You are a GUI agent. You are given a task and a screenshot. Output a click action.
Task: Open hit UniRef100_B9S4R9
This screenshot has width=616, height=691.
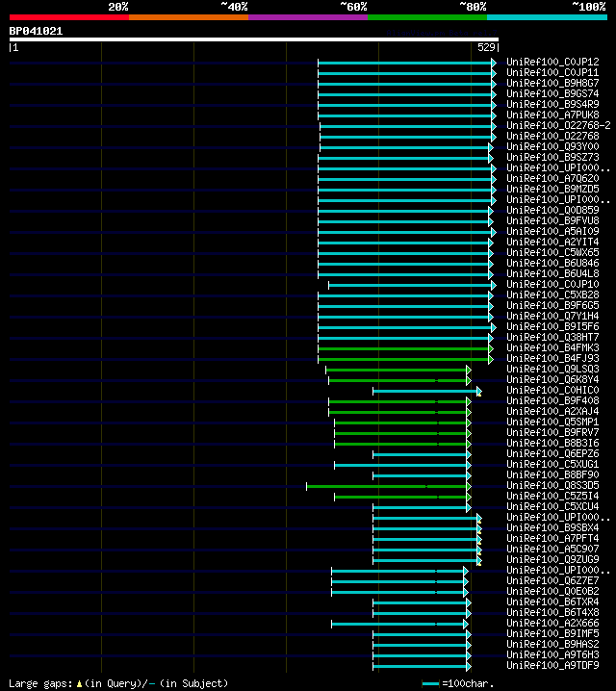coord(552,105)
